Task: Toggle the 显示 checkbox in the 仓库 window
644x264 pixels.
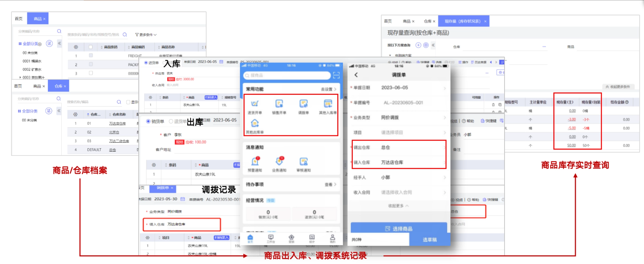Action: point(128,102)
